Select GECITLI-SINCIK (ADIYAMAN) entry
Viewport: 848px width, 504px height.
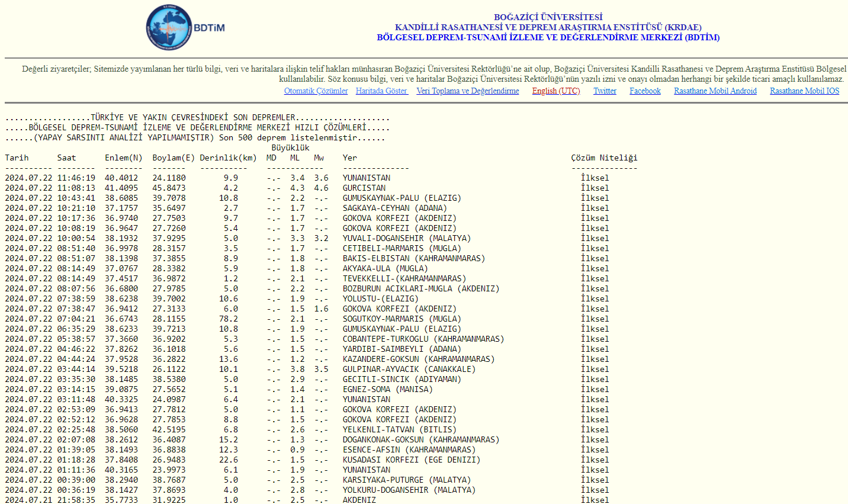click(x=402, y=379)
